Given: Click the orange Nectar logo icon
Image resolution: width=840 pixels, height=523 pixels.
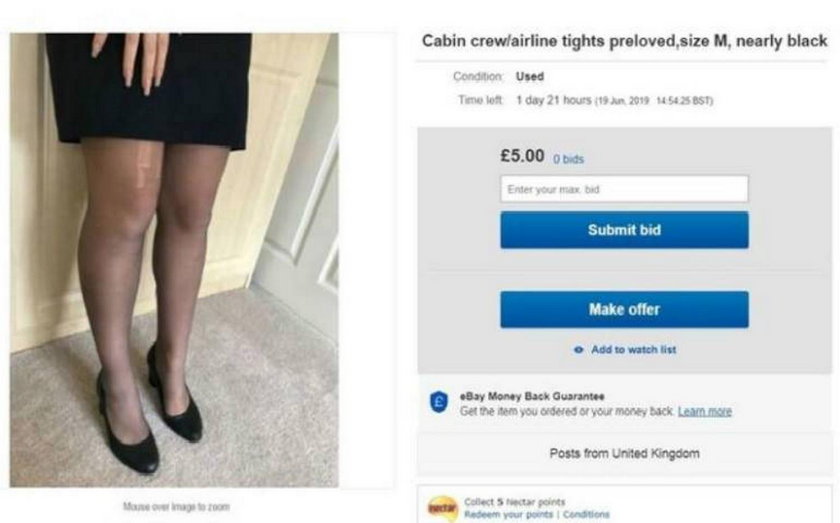Looking at the screenshot, I should click(442, 508).
